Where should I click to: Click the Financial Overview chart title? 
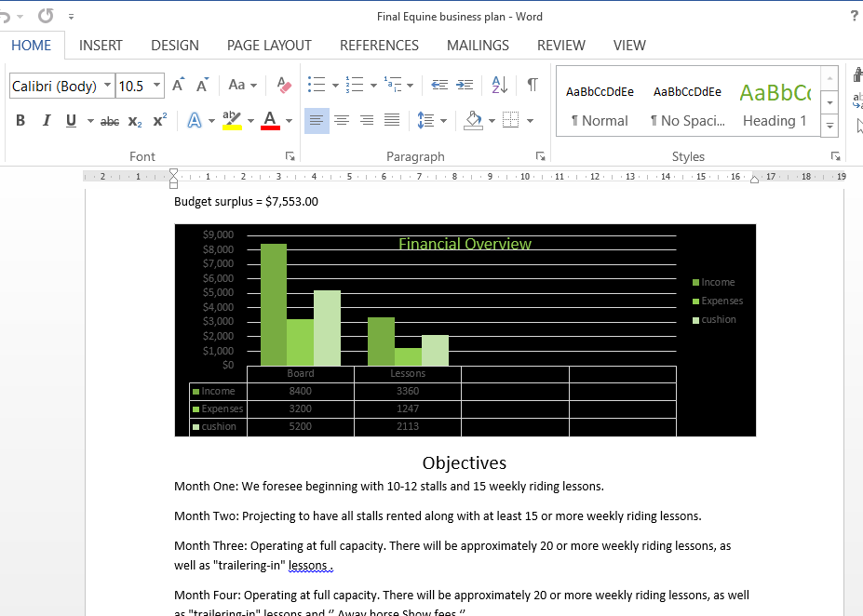coord(465,244)
